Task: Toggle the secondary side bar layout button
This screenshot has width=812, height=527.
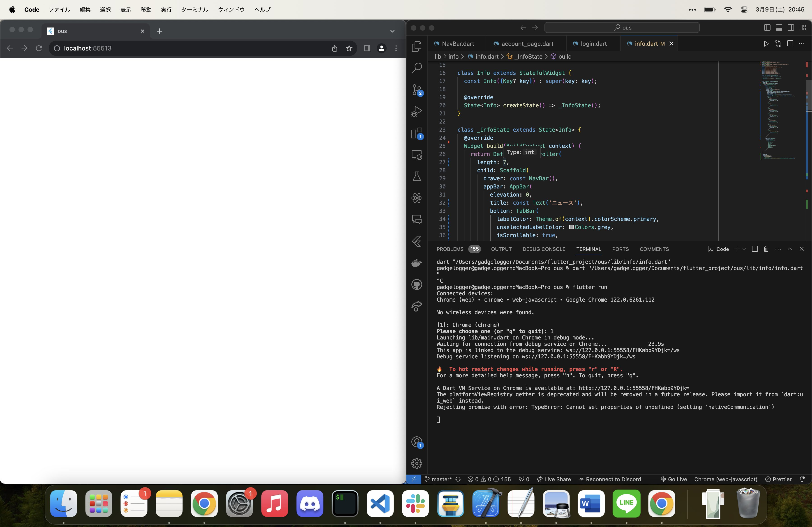Action: 791,27
